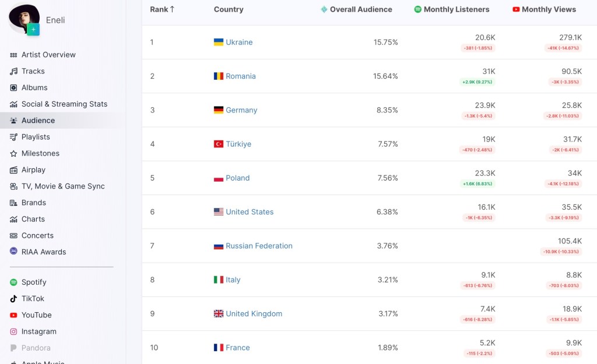Open Artist Overview from the sidebar
The image size is (597, 364).
coord(48,55)
